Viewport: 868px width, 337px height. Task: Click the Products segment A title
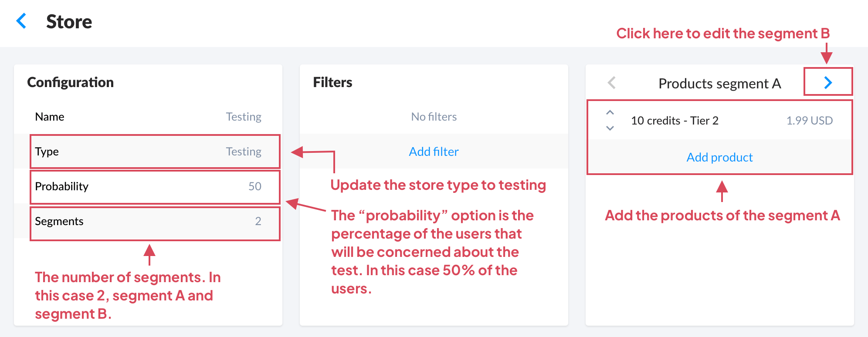[719, 83]
